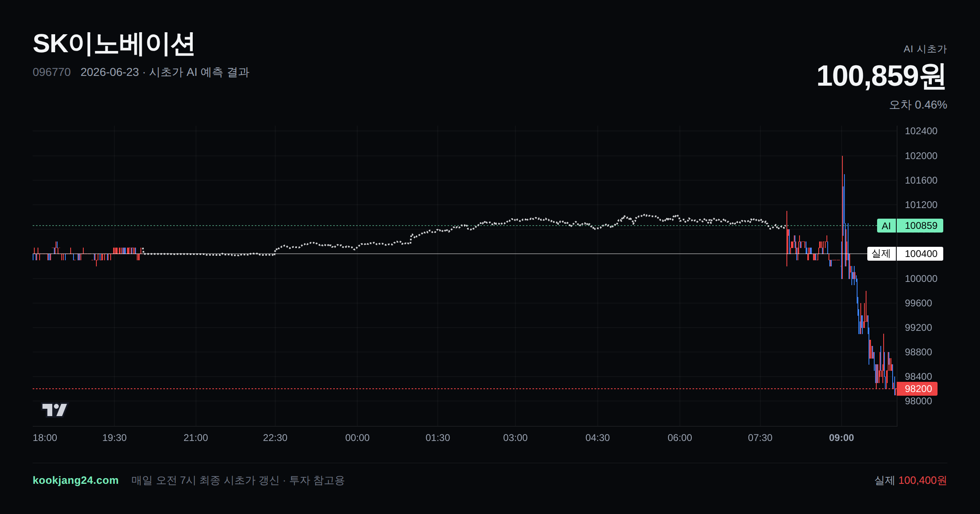The width and height of the screenshot is (980, 514).
Task: Click the 99600 price axis label
Action: [x=918, y=303]
